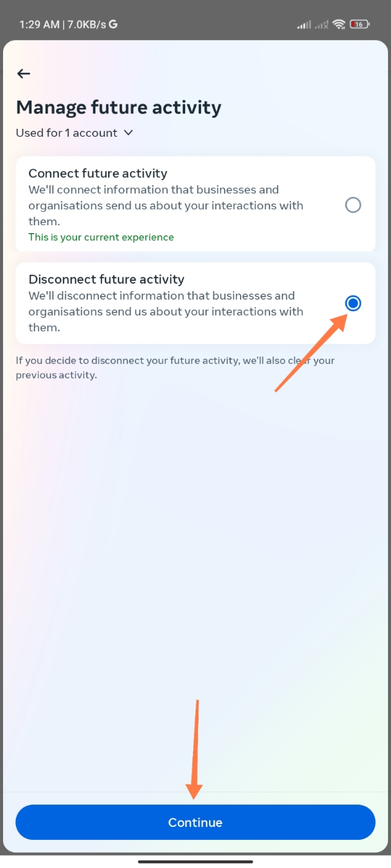Screen dimensions: 391x868
Task: Select the Disconnect future activity radio button
Action: 353,303
